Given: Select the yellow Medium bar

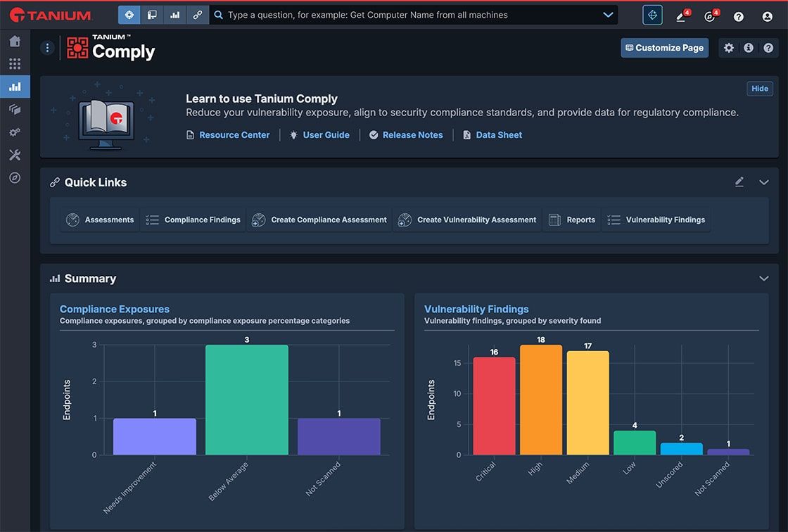Looking at the screenshot, I should click(x=588, y=403).
